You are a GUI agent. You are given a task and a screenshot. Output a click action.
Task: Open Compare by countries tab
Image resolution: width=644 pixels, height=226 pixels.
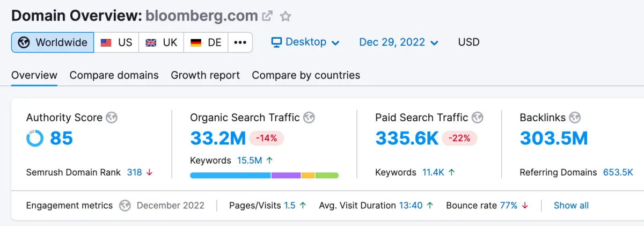(x=306, y=75)
